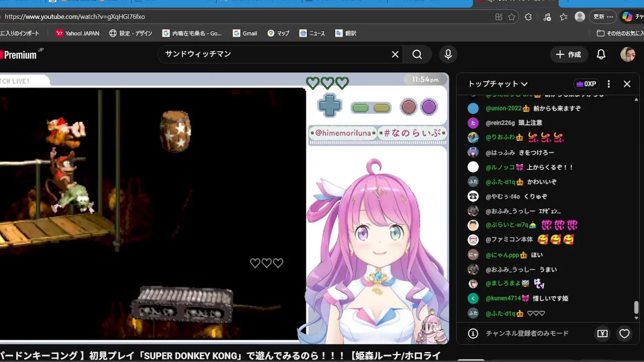644x362 pixels.
Task: Click the live chat scrollbar thumb
Action: pos(636,307)
